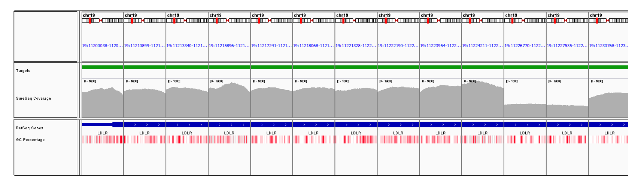Open locus link 19:11215896-1121…

click(229, 46)
